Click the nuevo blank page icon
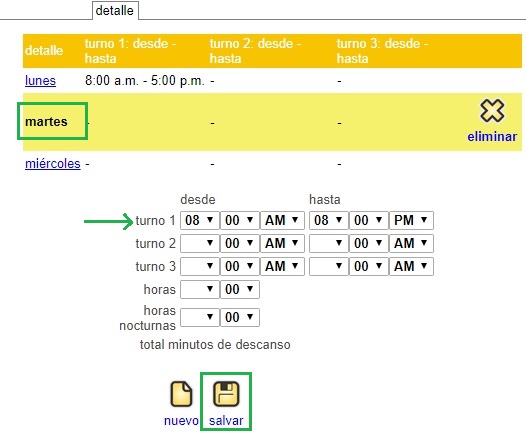This screenshot has width=526, height=434. coord(181,394)
